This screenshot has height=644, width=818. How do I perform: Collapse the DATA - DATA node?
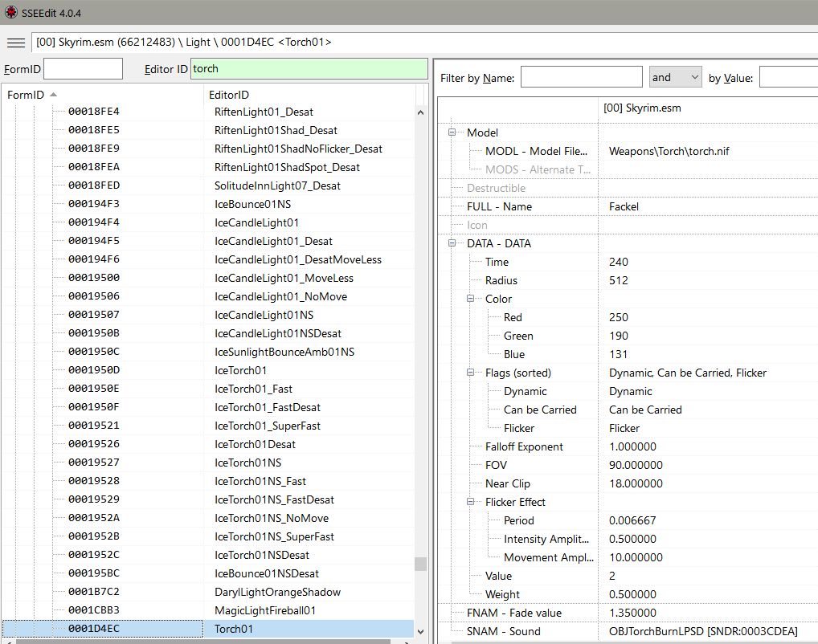click(452, 243)
